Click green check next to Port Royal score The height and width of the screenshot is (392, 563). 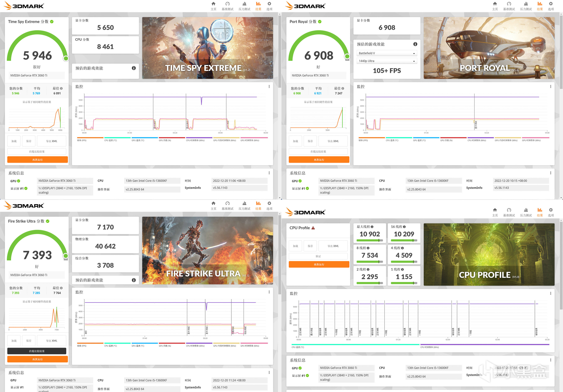(x=320, y=22)
